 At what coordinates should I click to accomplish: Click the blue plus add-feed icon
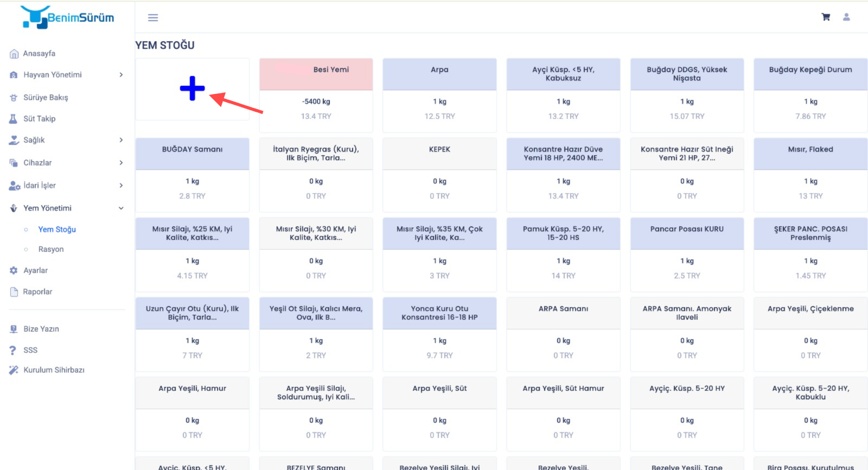(192, 88)
